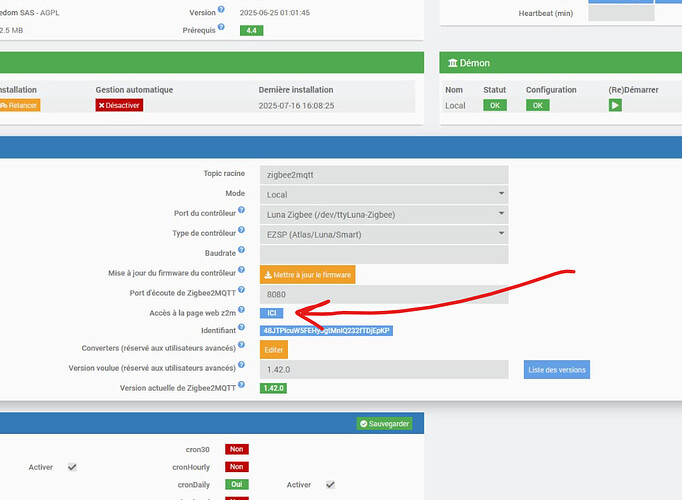Image resolution: width=682 pixels, height=500 pixels.
Task: Click green Oui badge for cronDaily
Action: 237,484
